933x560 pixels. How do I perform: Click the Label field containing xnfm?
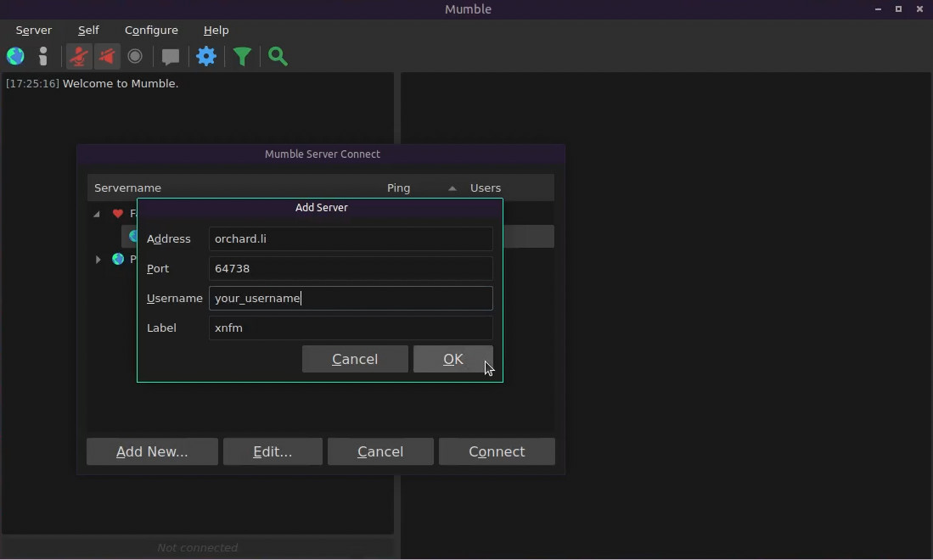351,328
